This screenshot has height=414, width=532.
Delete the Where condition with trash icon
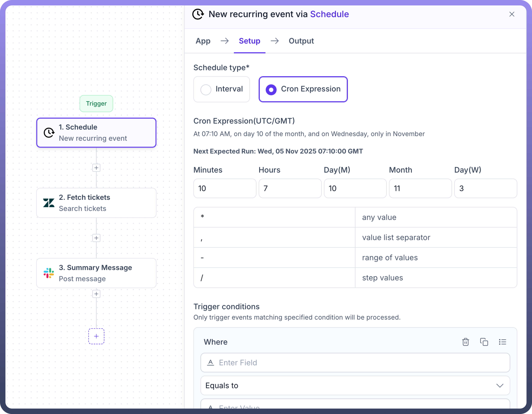click(465, 342)
